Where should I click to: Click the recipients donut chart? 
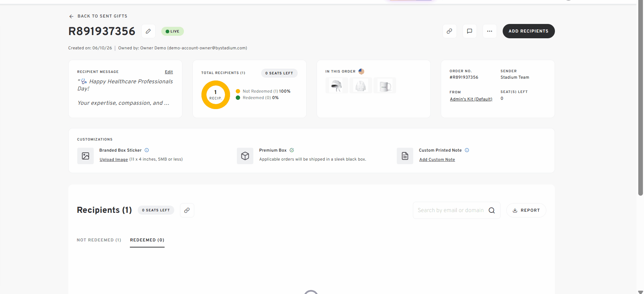tap(216, 95)
